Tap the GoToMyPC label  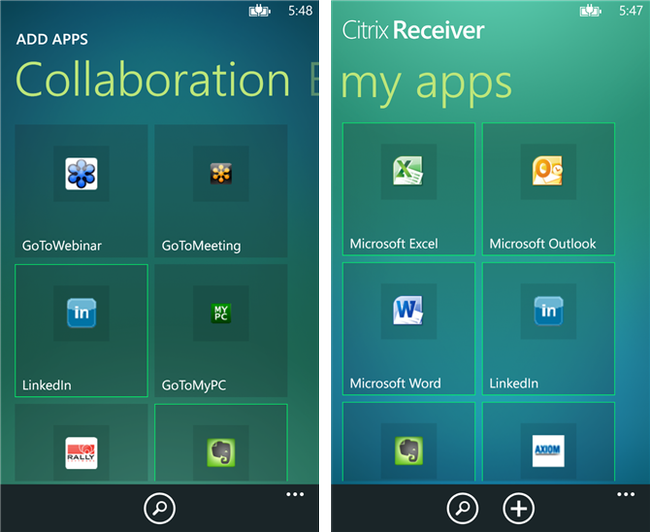click(x=194, y=386)
